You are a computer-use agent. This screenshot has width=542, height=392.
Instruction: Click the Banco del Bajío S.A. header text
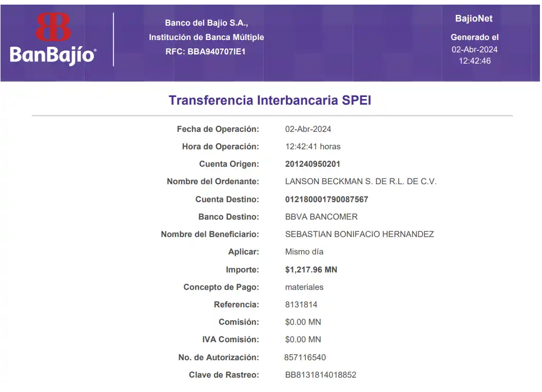point(206,23)
